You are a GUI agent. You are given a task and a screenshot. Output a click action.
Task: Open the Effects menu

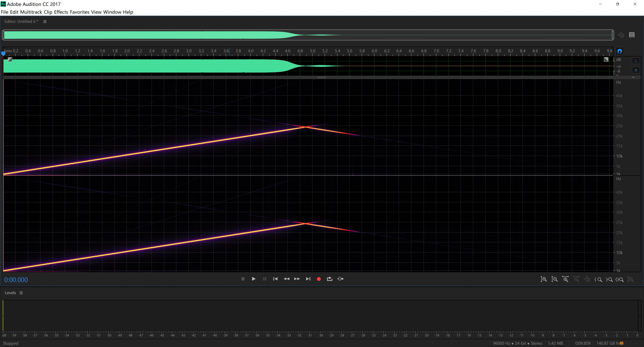pos(61,12)
